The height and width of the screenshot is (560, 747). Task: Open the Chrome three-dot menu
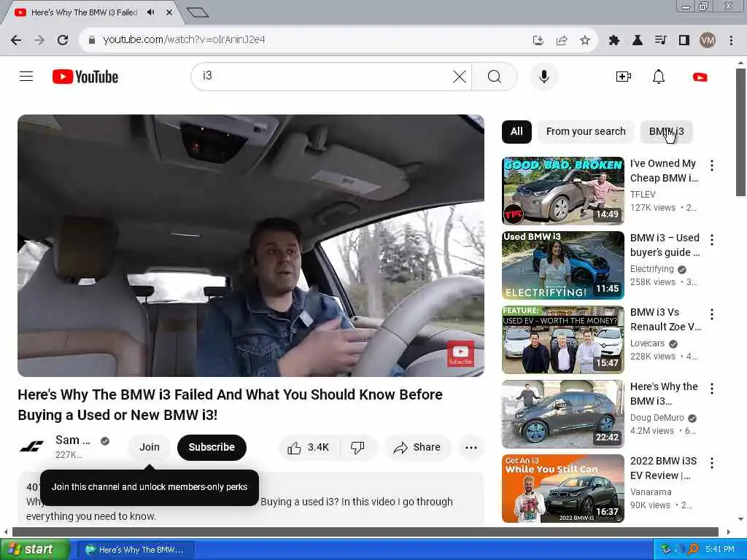point(731,41)
